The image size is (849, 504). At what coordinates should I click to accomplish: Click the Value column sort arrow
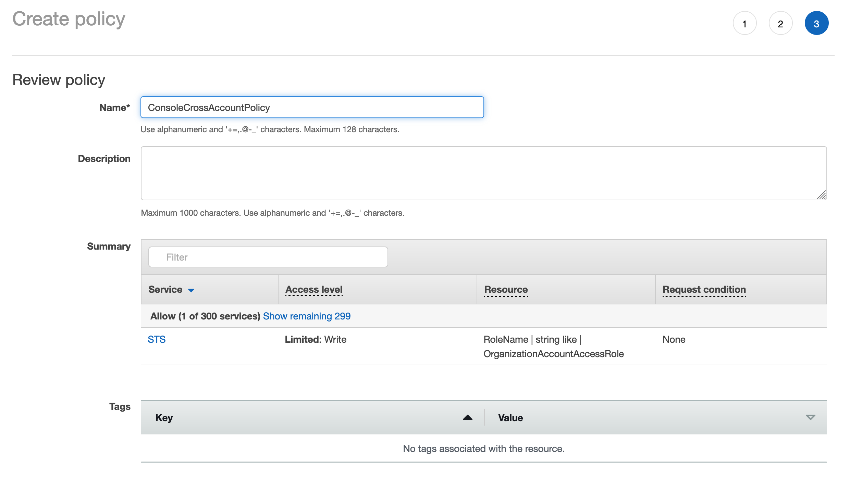point(810,417)
